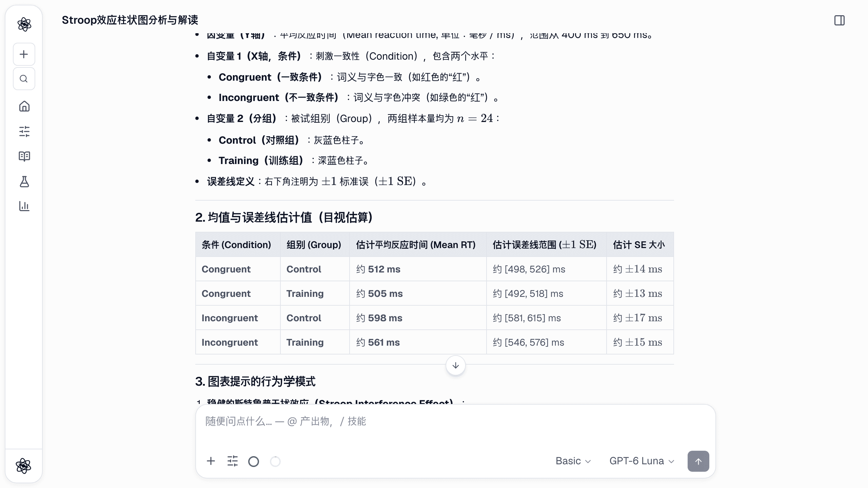Click the Incongruent（不一致条件）bullet text
The image size is (868, 488).
tap(359, 97)
